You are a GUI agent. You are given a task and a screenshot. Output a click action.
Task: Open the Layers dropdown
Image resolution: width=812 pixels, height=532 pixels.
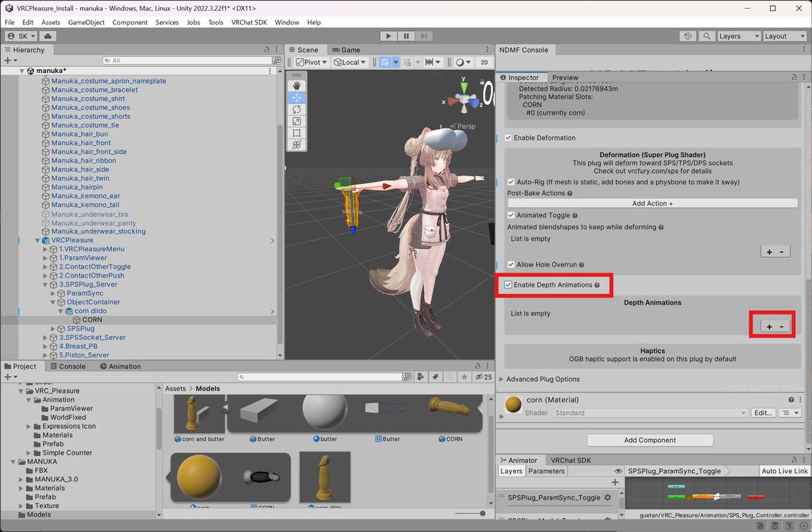coord(739,36)
